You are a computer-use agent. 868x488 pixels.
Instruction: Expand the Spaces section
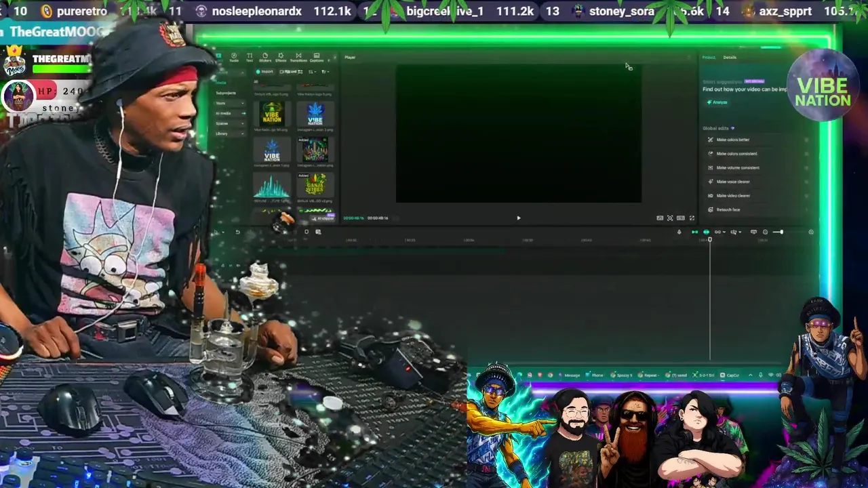click(x=230, y=123)
